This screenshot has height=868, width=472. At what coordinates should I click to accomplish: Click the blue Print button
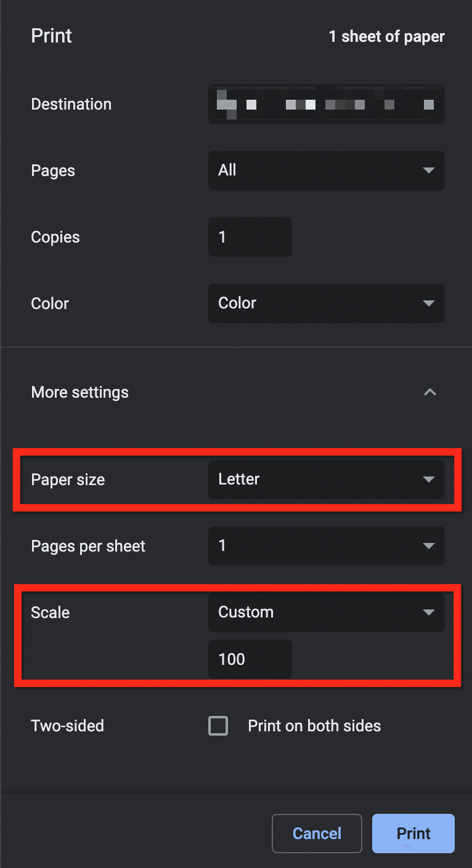[x=413, y=834]
